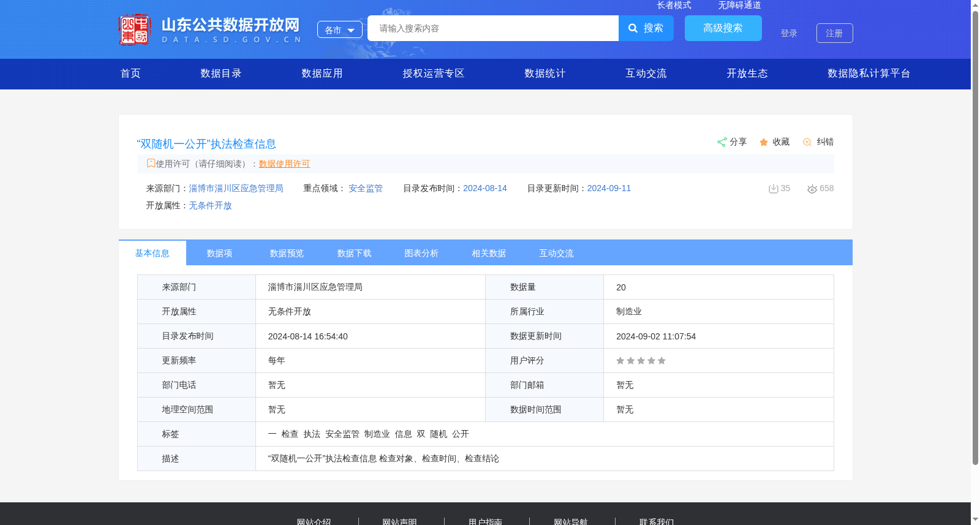This screenshot has width=980, height=525.
Task: Click 收藏 to favorite this dataset
Action: tap(781, 142)
